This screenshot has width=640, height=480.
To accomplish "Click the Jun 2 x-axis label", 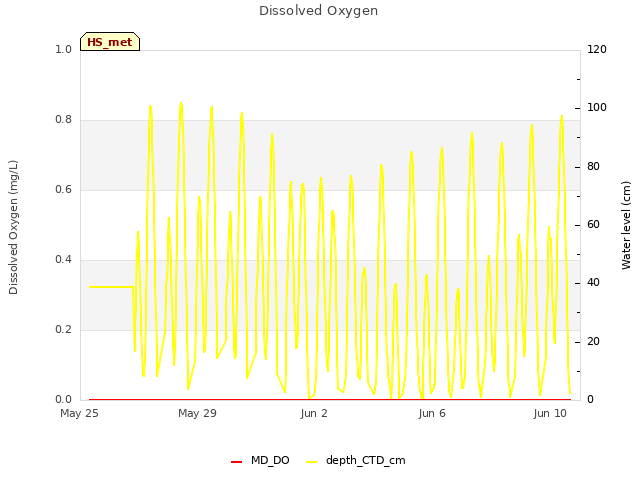I will tap(314, 413).
